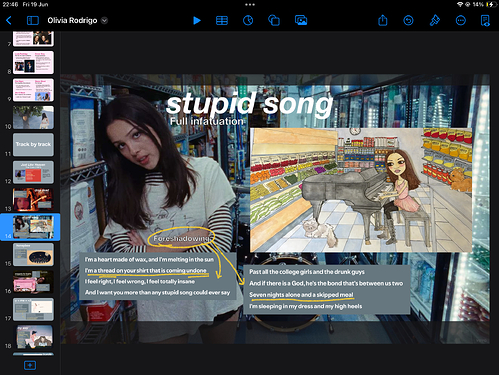Image resolution: width=499 pixels, height=375 pixels.
Task: Open multitasking three-dot menu at top
Action: click(250, 5)
